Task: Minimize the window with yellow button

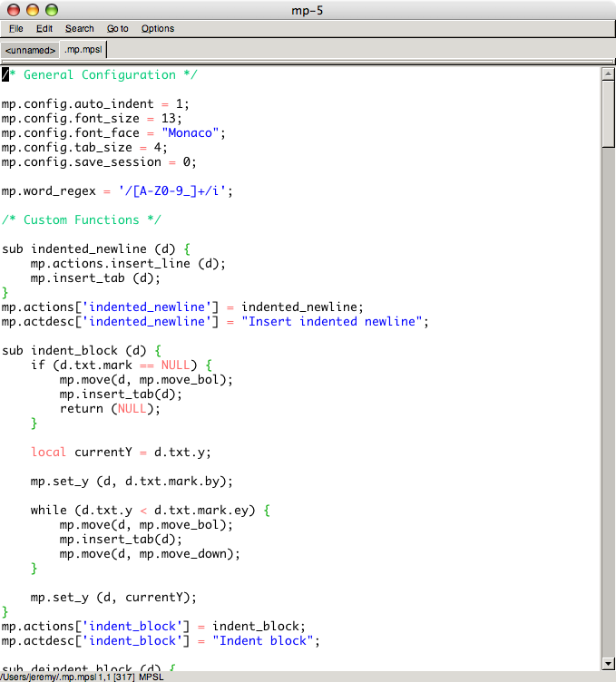Action: tap(33, 10)
